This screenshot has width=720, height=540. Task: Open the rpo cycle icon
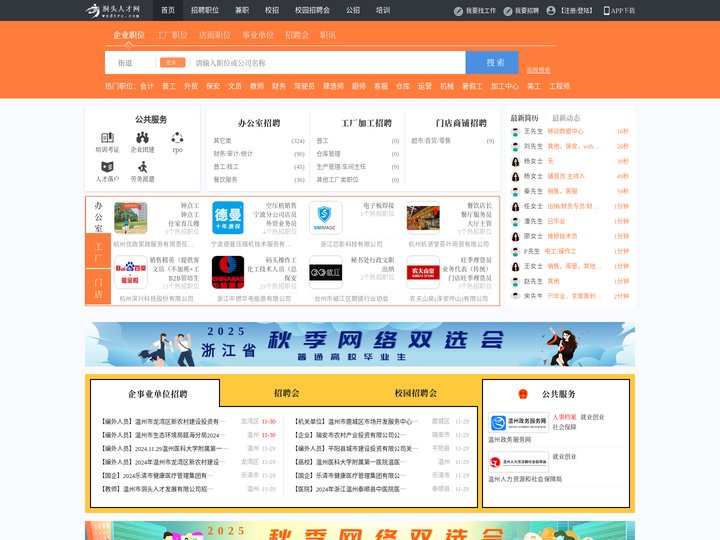click(x=177, y=137)
